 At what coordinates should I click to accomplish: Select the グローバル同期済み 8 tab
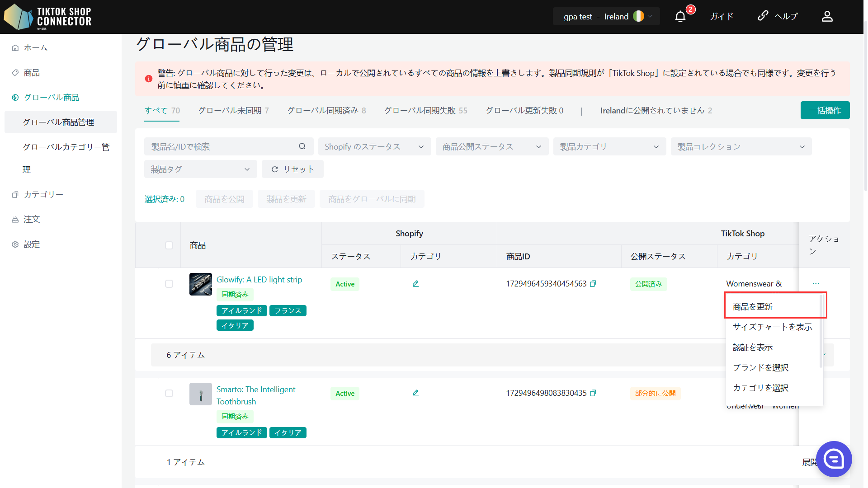pos(327,111)
